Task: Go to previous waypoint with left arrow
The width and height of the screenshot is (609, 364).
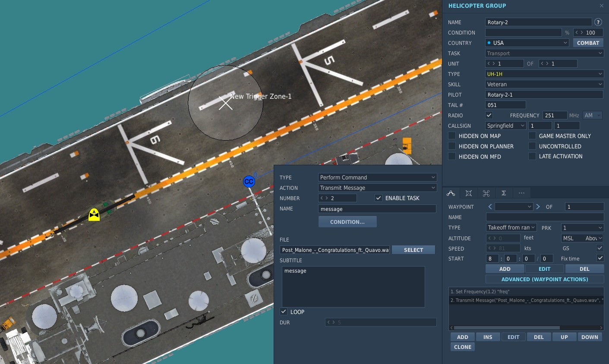Action: click(490, 207)
